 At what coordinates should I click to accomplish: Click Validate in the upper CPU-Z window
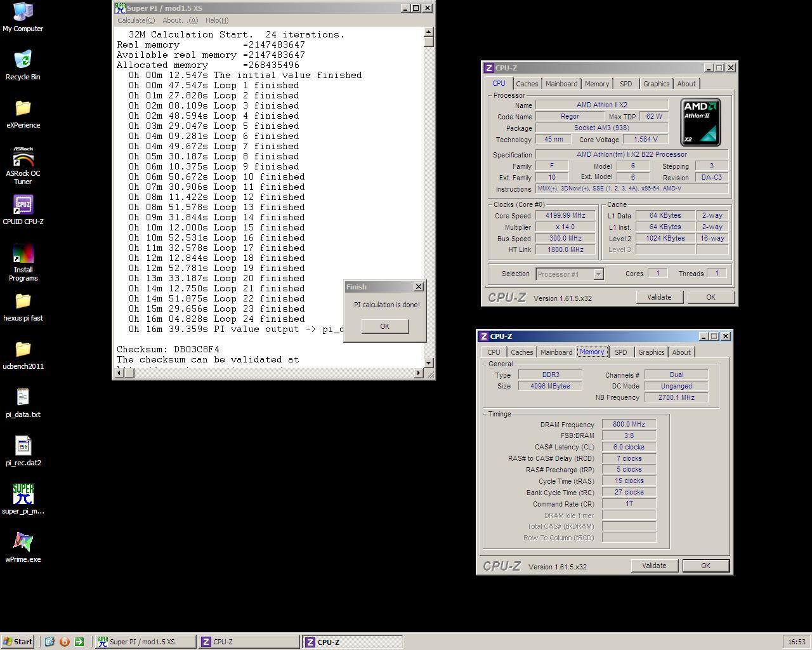pyautogui.click(x=659, y=297)
